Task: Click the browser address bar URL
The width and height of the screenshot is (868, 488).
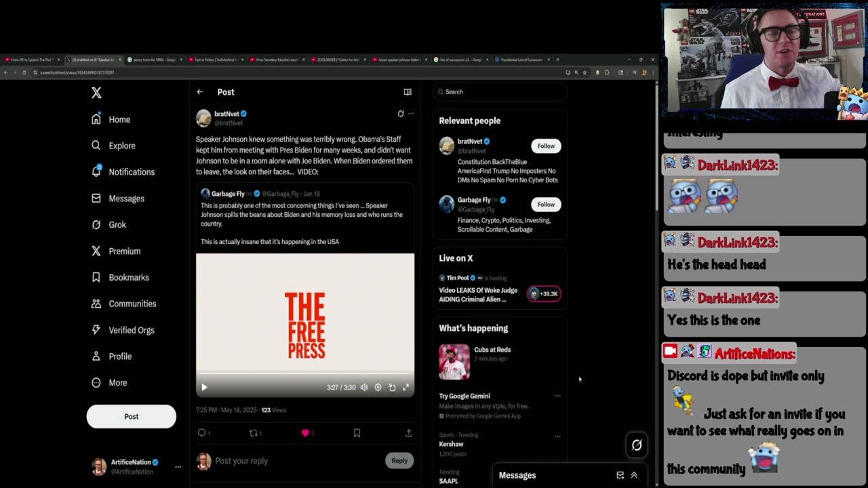Action: coord(77,73)
